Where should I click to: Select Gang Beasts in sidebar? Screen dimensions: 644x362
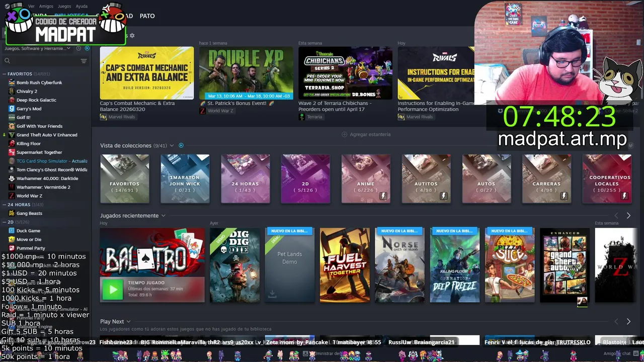(29, 213)
